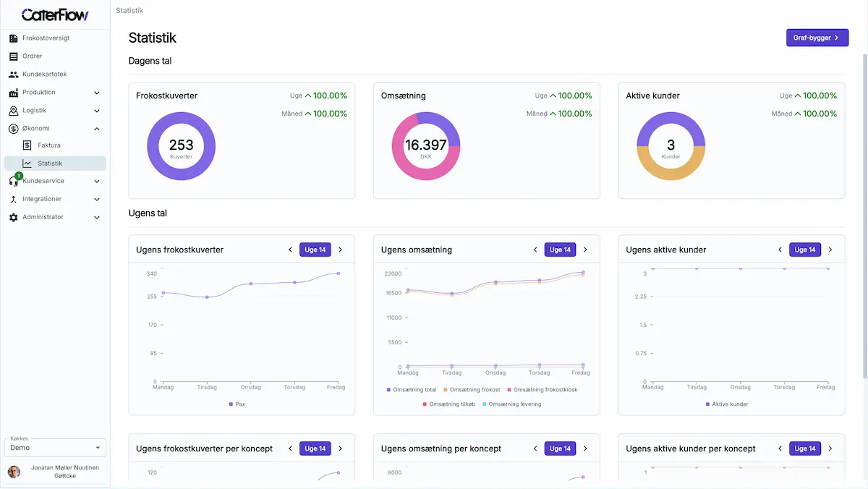Go to the Statistik breadcrumb
Image resolution: width=868 pixels, height=489 pixels.
coord(129,10)
